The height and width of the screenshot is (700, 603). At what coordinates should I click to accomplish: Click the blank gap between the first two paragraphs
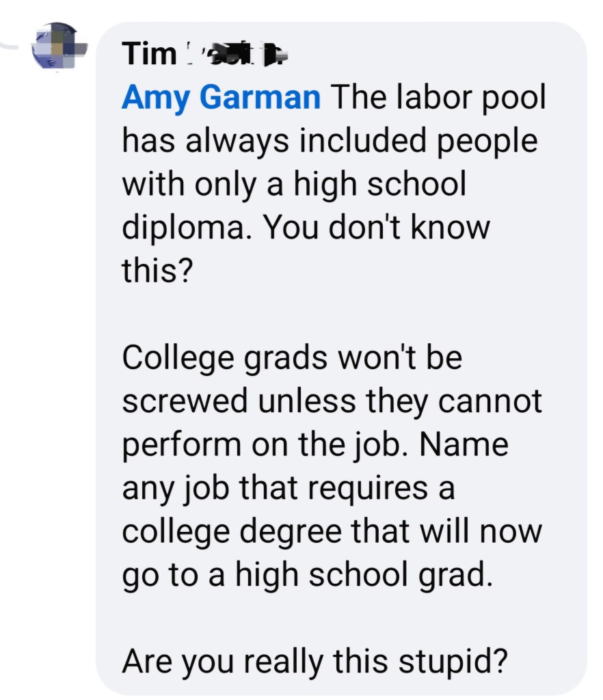(x=328, y=314)
